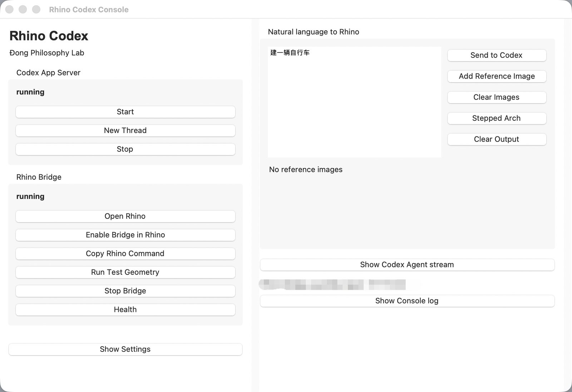Check bridge Health
The image size is (572, 392).
[125, 309]
